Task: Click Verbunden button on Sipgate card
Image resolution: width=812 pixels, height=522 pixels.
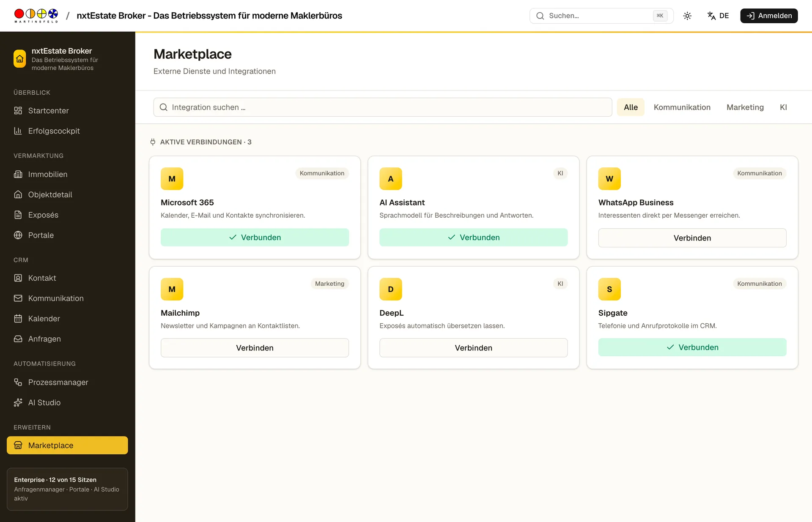Action: 692,347
